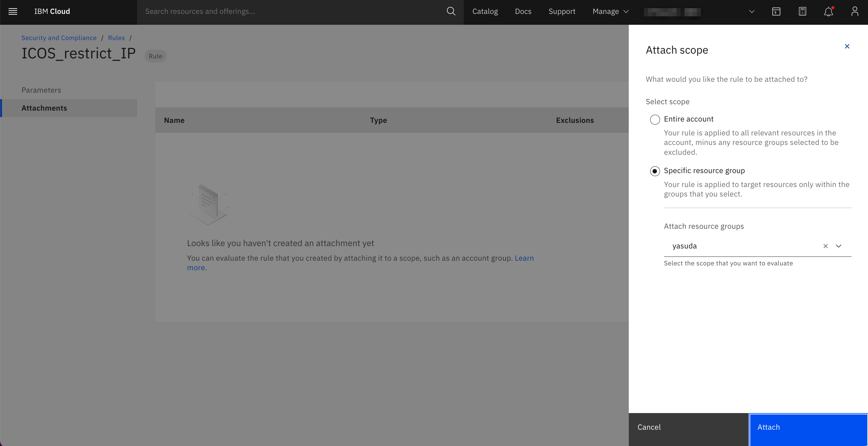The width and height of the screenshot is (868, 446).
Task: Switch to the Parameters tab
Action: click(x=41, y=90)
